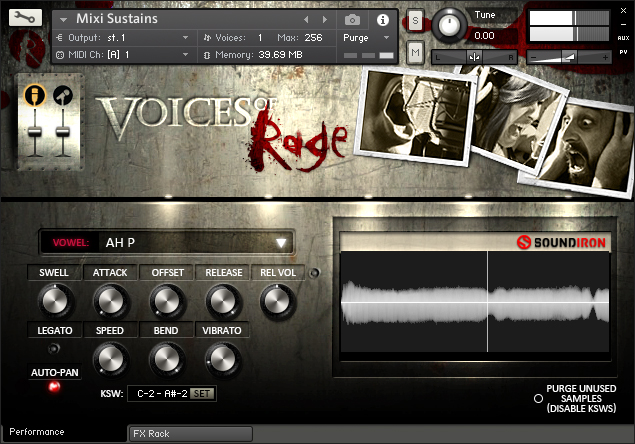Go to previous instrument preset arrow
The width and height of the screenshot is (635, 444).
[x=306, y=19]
